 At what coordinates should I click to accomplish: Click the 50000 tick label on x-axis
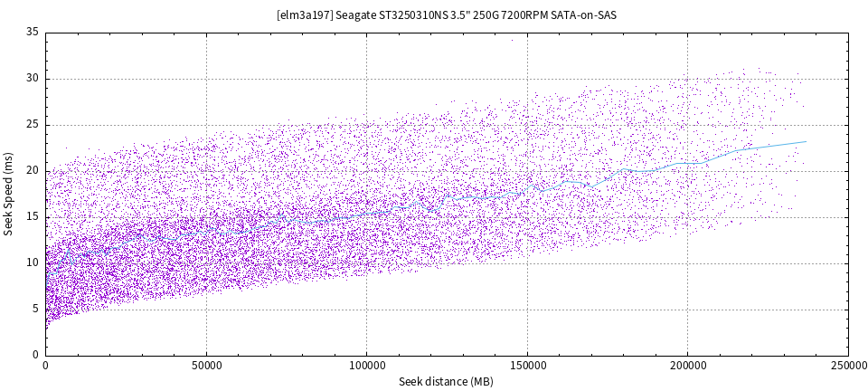click(x=206, y=366)
